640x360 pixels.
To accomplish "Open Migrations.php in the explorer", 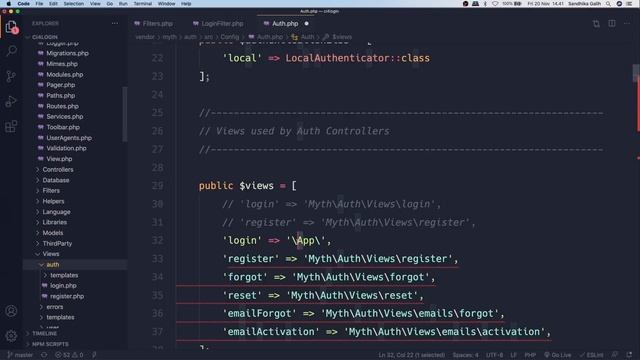I will pos(67,53).
